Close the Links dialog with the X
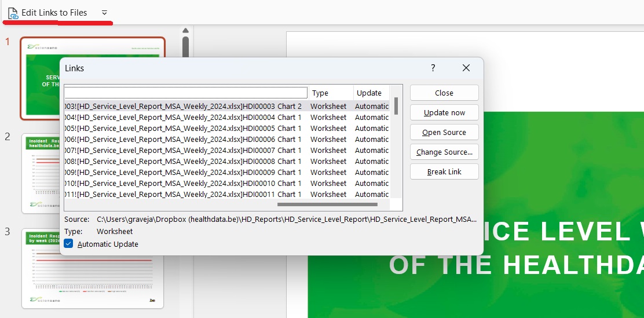Screen dimensions: 644x318 click(x=466, y=68)
